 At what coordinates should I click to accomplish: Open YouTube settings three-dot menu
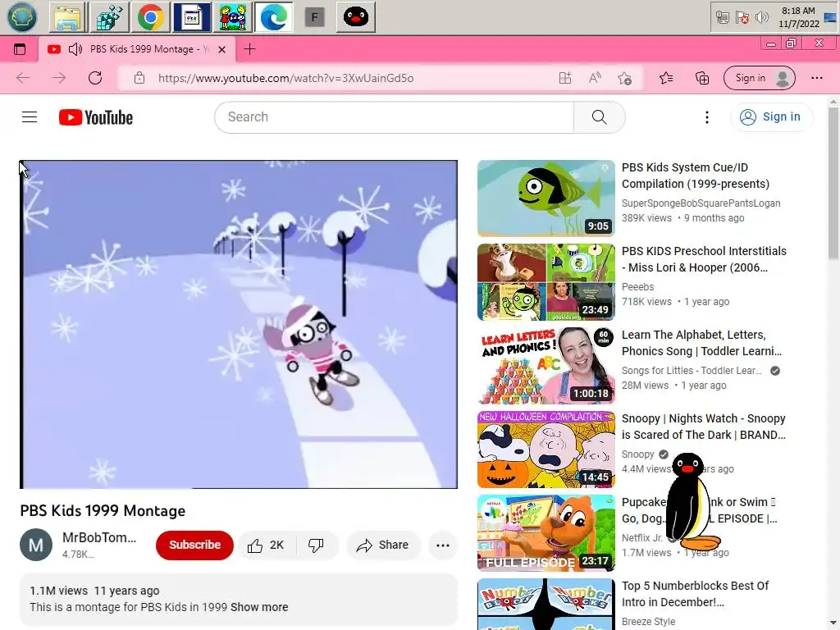pyautogui.click(x=706, y=117)
